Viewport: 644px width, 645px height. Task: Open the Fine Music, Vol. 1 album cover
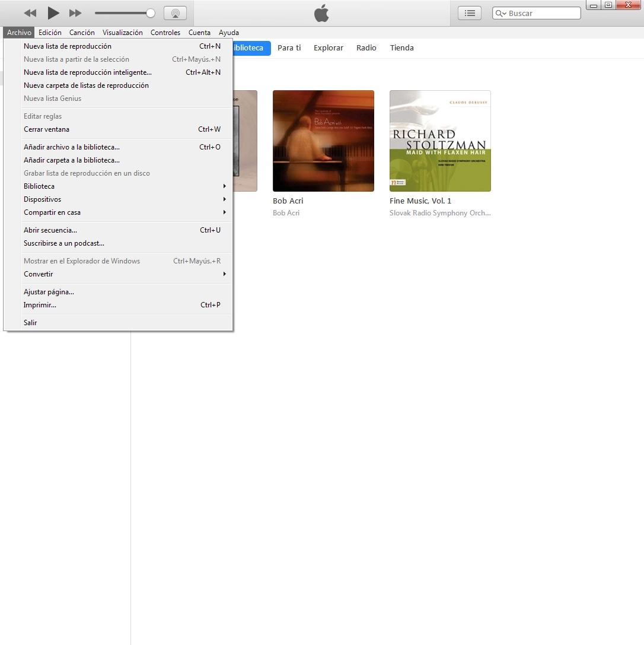tap(440, 141)
